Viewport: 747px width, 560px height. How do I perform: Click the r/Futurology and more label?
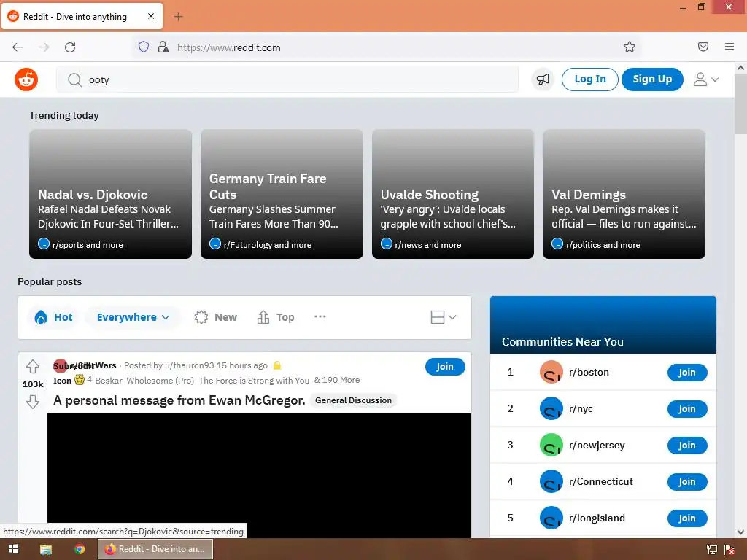[268, 245]
